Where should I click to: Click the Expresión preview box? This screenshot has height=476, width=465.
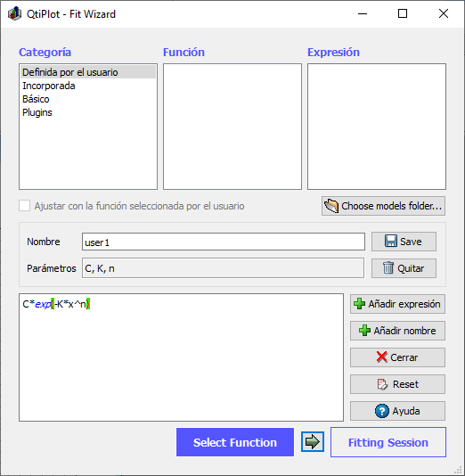[x=377, y=127]
